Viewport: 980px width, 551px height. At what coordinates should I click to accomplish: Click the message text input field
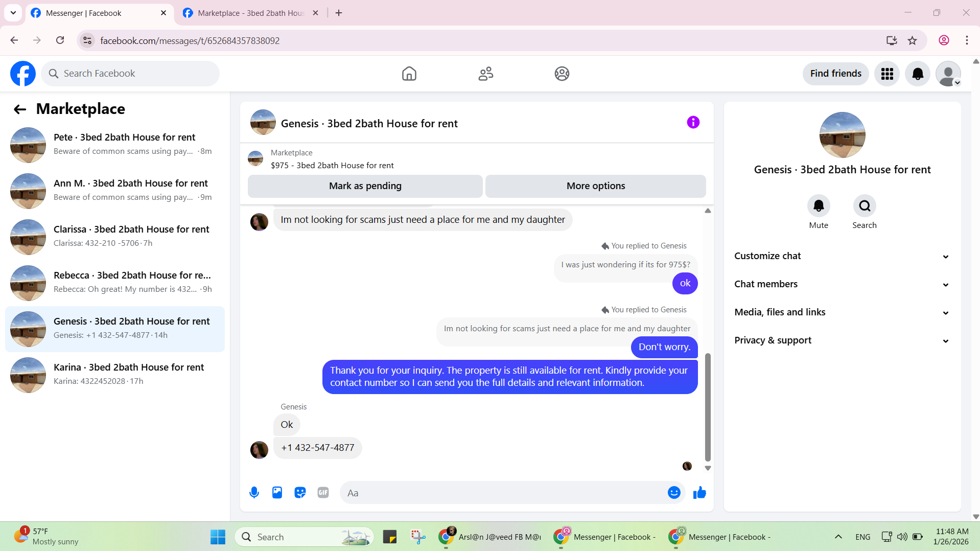tap(503, 493)
